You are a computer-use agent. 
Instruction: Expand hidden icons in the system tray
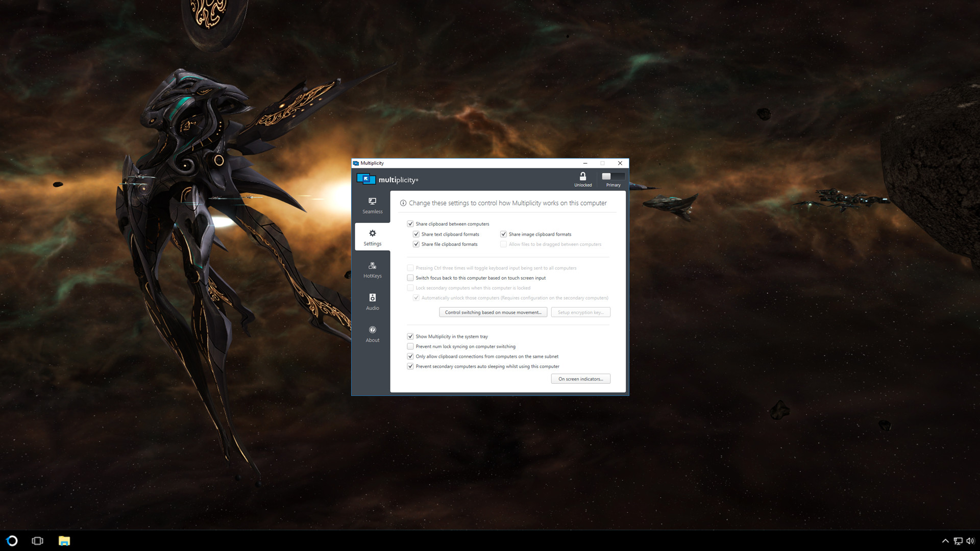pos(945,541)
